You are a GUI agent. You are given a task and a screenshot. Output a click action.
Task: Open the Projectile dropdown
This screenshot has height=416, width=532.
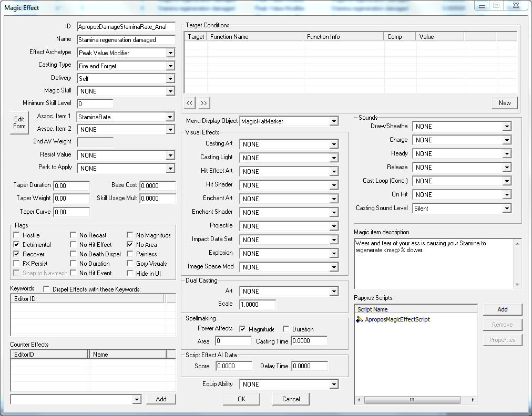pos(334,226)
